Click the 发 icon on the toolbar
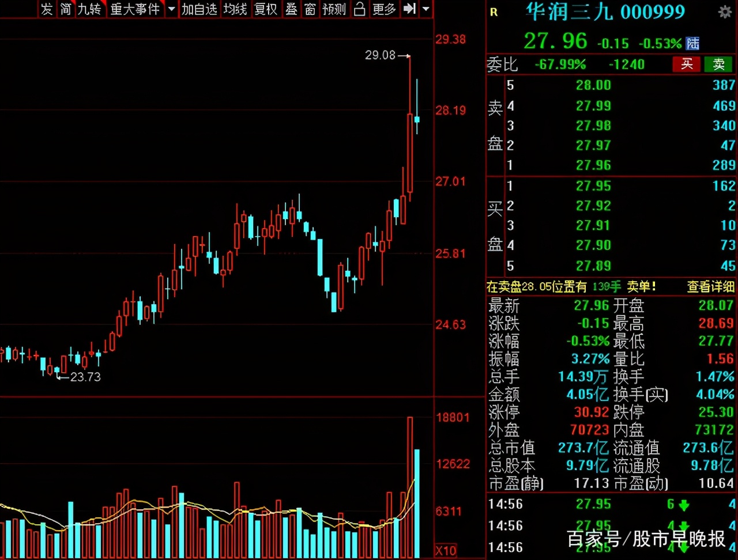 [47, 9]
